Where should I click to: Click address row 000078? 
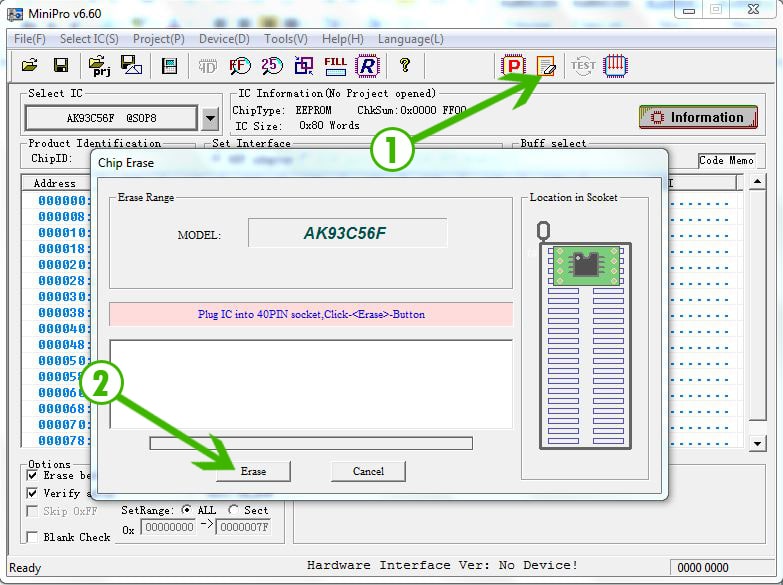(64, 441)
